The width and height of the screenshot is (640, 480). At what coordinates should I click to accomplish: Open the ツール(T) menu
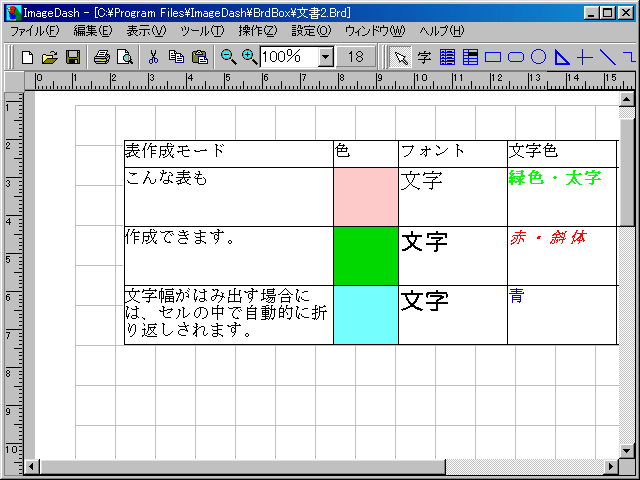pyautogui.click(x=202, y=31)
